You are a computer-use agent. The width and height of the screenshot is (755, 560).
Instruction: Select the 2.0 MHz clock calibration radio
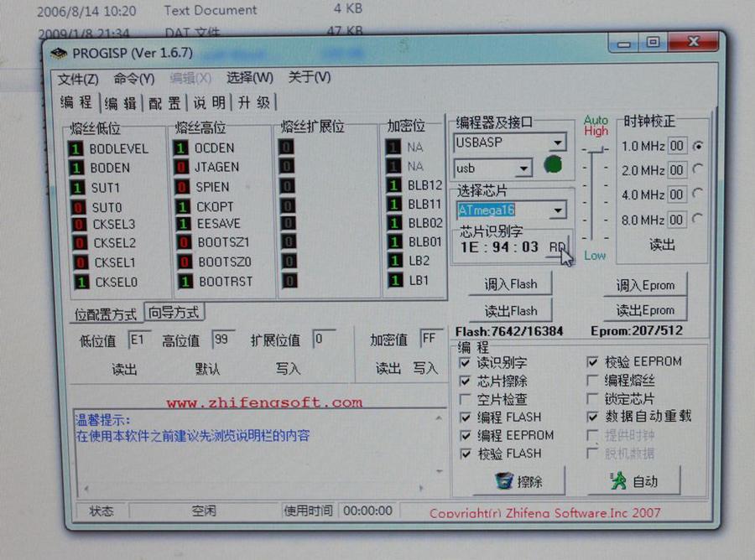click(698, 170)
